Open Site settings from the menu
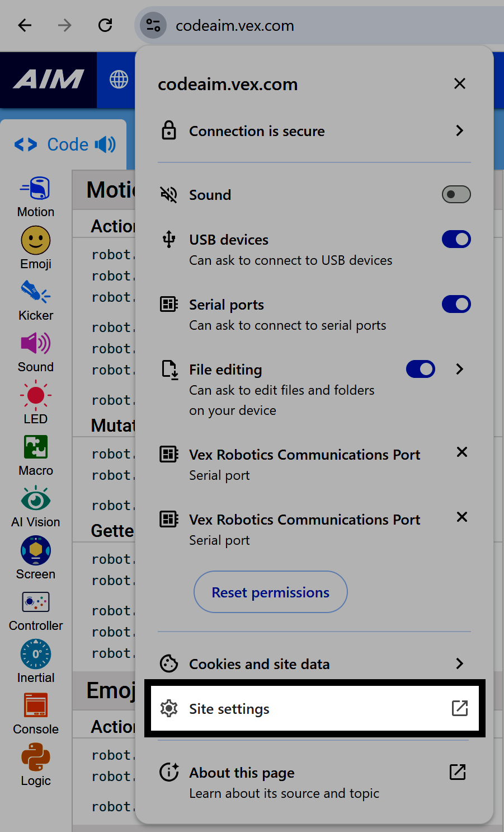The width and height of the screenshot is (504, 832). (x=314, y=708)
